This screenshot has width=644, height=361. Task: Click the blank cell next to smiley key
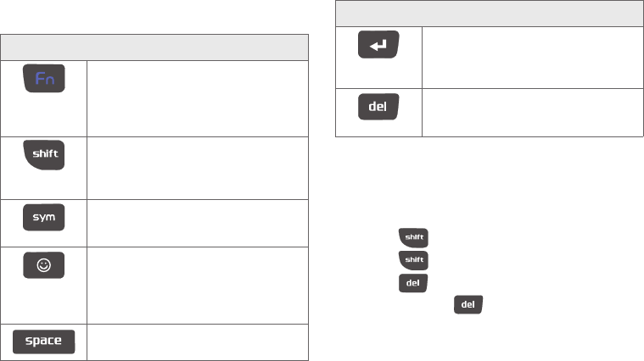(198, 286)
